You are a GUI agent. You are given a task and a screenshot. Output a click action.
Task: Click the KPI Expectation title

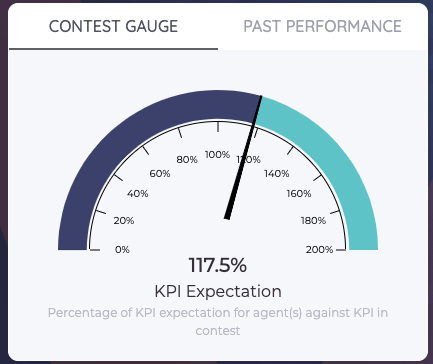click(x=218, y=291)
